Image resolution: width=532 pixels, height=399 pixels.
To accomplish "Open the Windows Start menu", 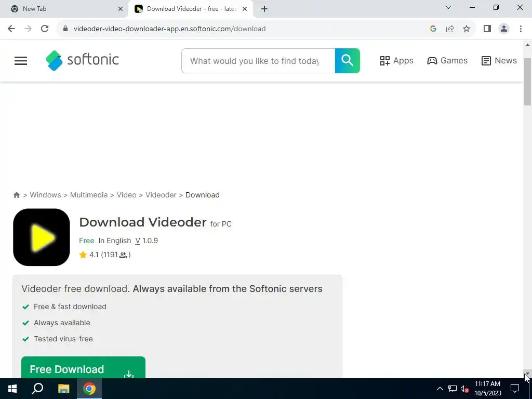I will coord(12,389).
